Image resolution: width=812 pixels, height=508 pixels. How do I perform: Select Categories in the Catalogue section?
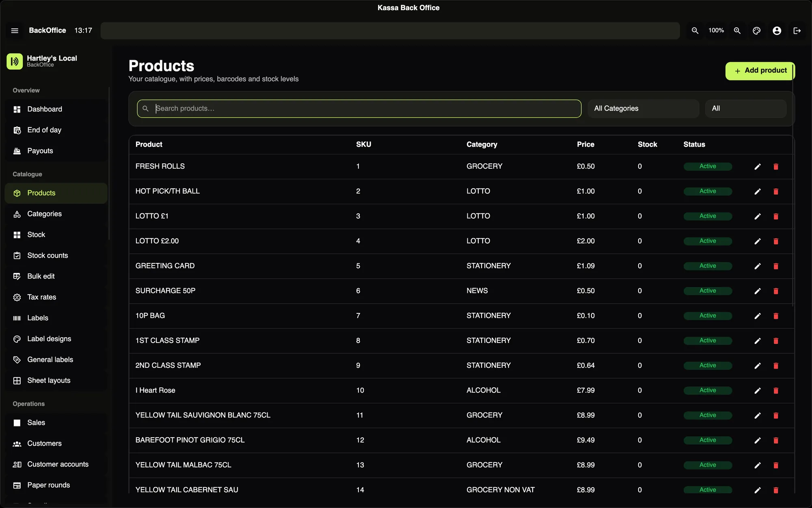[x=56, y=214]
